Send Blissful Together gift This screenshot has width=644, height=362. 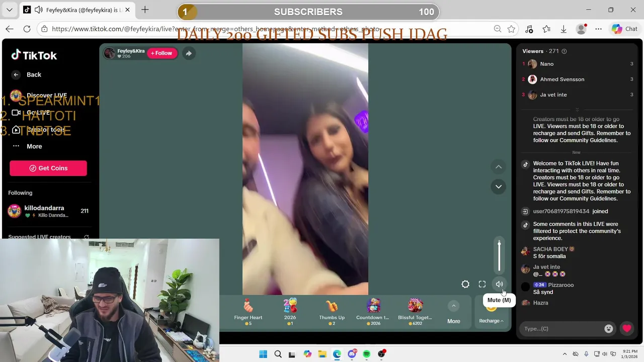coord(415,312)
